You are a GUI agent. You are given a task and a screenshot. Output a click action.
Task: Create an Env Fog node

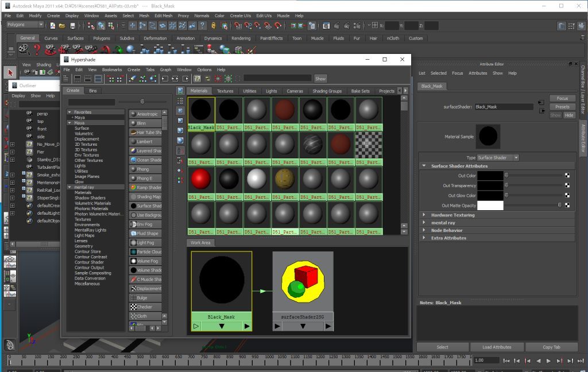[x=145, y=224]
